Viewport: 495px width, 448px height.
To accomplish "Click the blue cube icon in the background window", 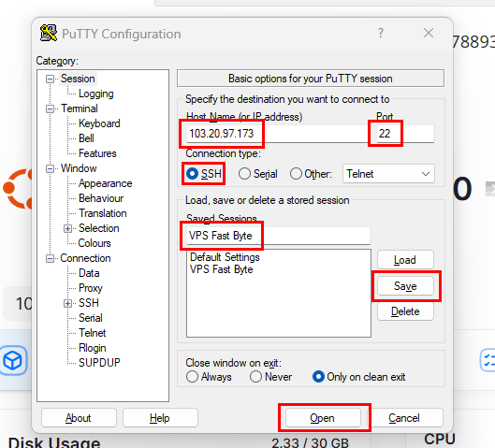I will tap(13, 360).
